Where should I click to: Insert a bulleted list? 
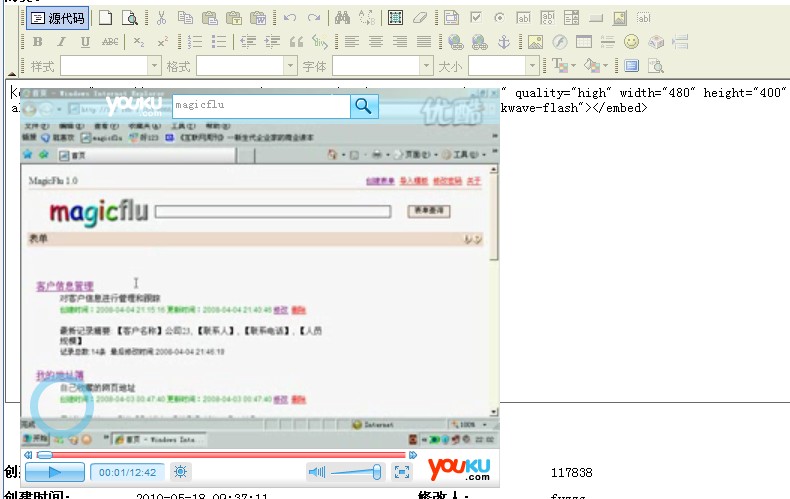pyautogui.click(x=219, y=42)
